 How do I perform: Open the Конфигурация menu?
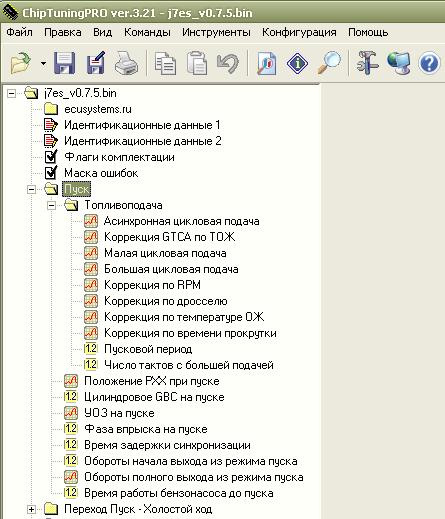(x=299, y=33)
